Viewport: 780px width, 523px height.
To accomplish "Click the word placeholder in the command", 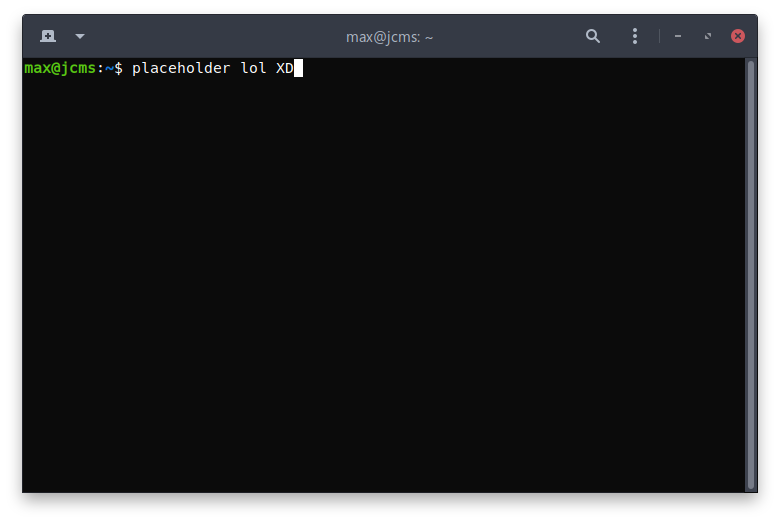I will tap(181, 68).
